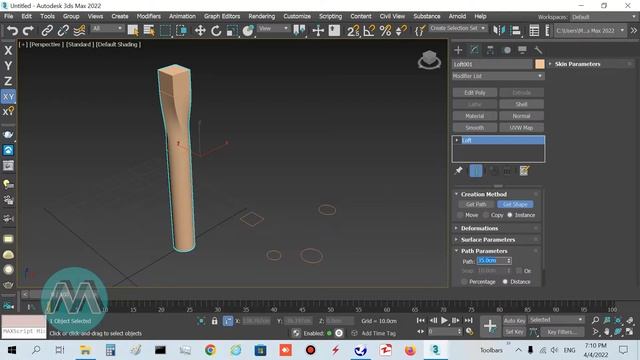Select the Copy creation method radio

point(486,215)
